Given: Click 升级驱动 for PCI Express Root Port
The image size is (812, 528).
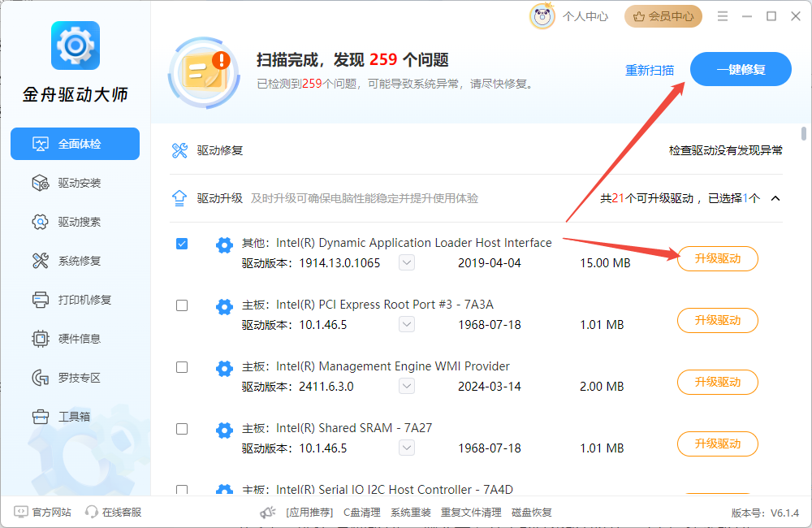Looking at the screenshot, I should pyautogui.click(x=718, y=320).
